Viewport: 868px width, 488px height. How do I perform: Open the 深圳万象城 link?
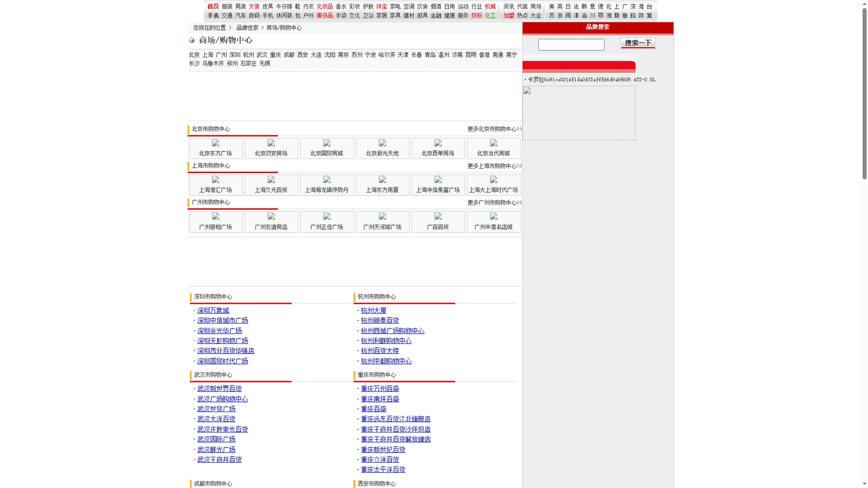pyautogui.click(x=213, y=311)
